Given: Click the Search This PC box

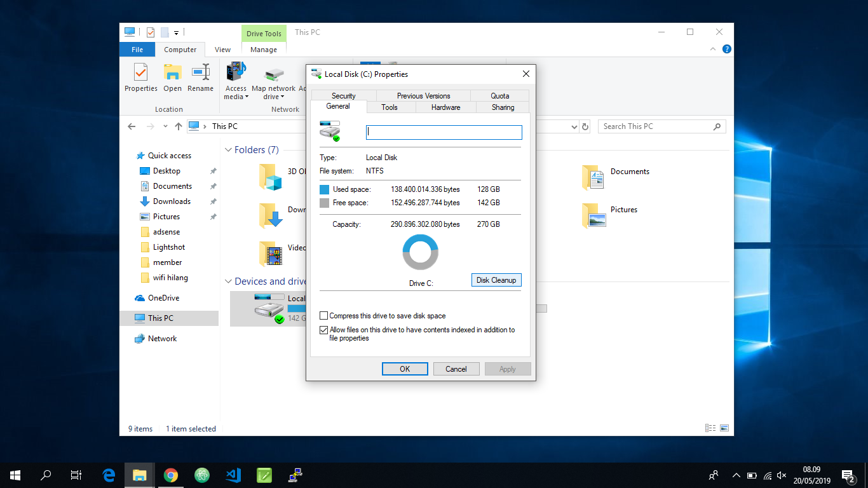Looking at the screenshot, I should 661,126.
